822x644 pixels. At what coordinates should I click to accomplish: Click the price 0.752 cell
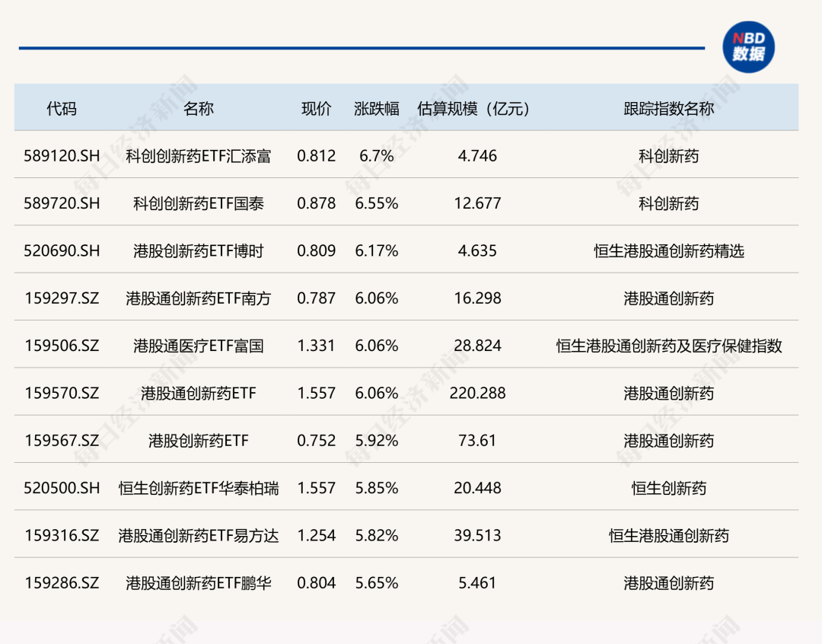pos(317,442)
